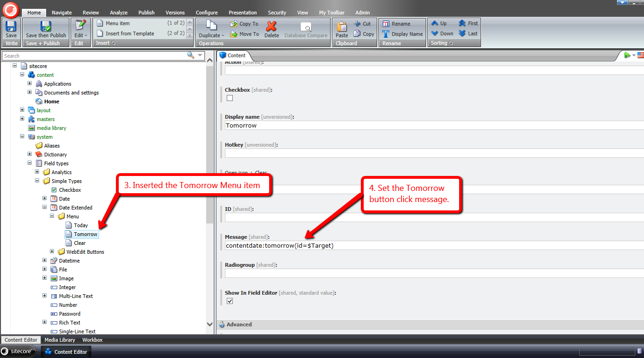Tick the Checkbox field box
Image resolution: width=644 pixels, height=358 pixels.
click(230, 98)
